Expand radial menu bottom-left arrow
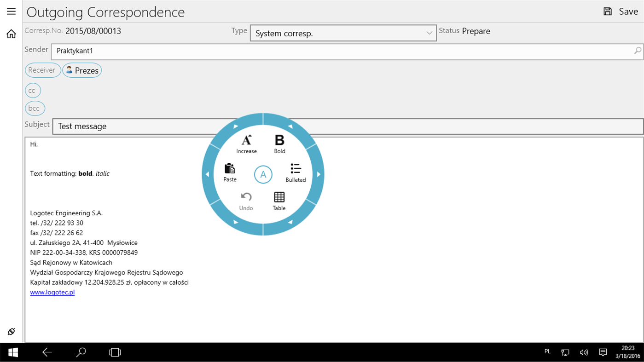Image resolution: width=644 pixels, height=362 pixels. click(236, 222)
